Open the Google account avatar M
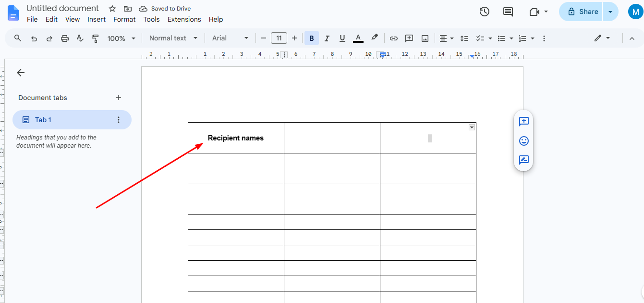The width and height of the screenshot is (644, 303). pos(635,12)
